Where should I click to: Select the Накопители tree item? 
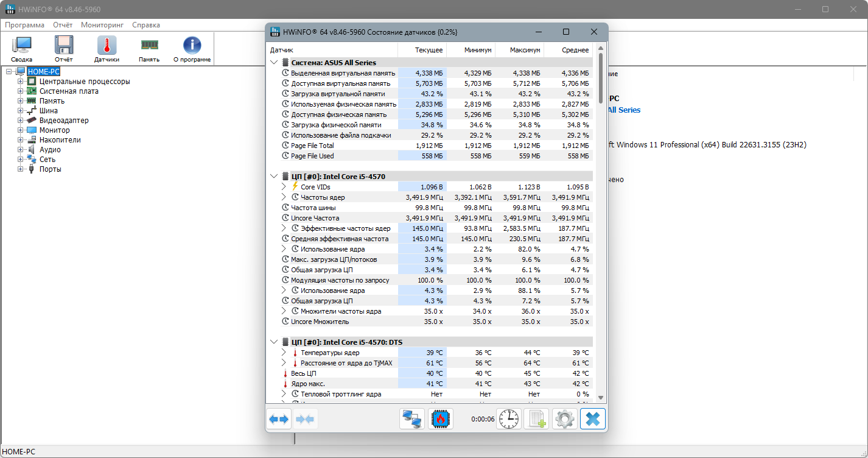coord(60,140)
